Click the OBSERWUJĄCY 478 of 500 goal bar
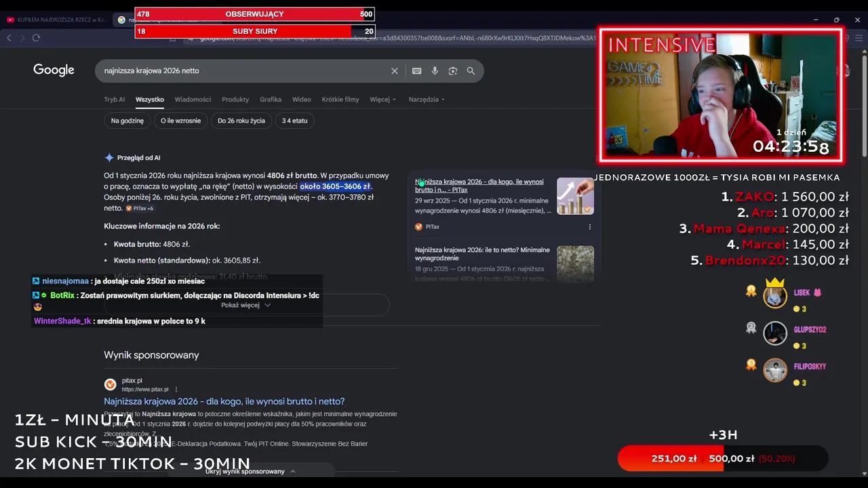Image resolution: width=868 pixels, height=488 pixels. [x=254, y=14]
